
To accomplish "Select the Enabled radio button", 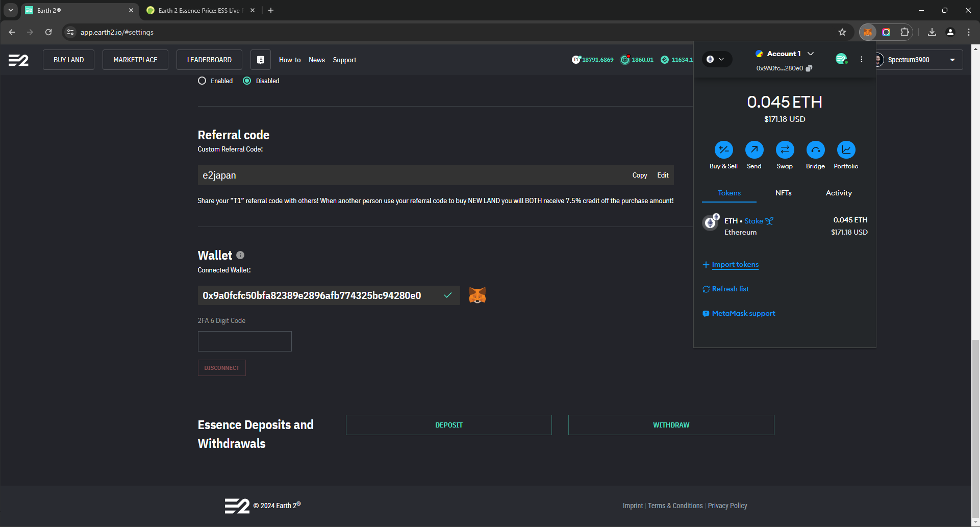I will tap(202, 81).
